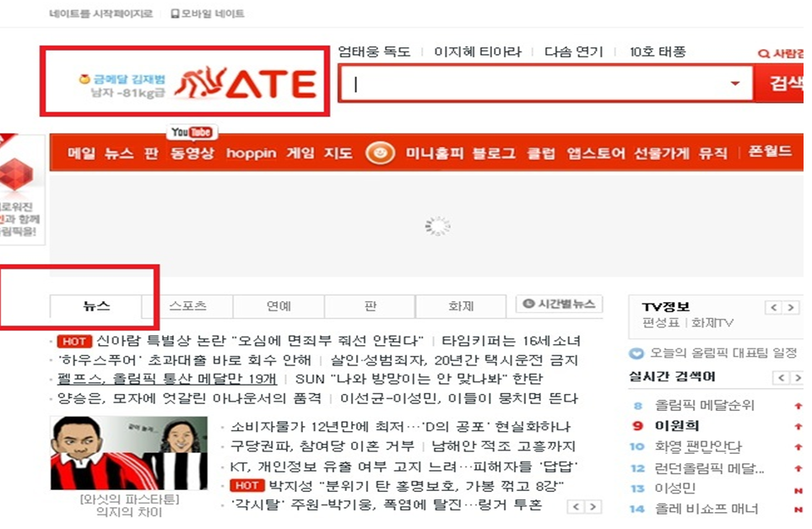Click the clock icon in 시간별뉴스
812x529 pixels.
(x=528, y=304)
